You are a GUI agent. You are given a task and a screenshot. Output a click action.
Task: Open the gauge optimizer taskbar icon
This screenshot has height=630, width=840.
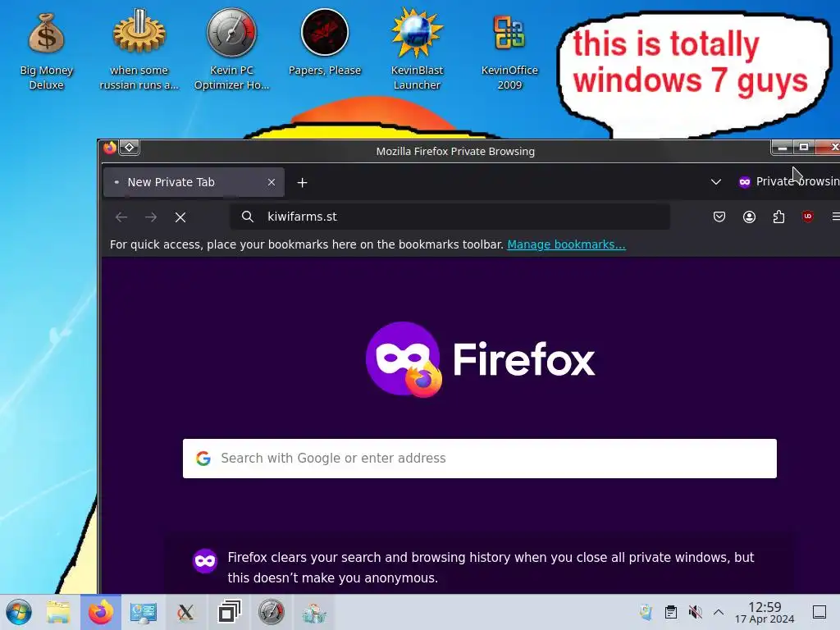pyautogui.click(x=271, y=612)
